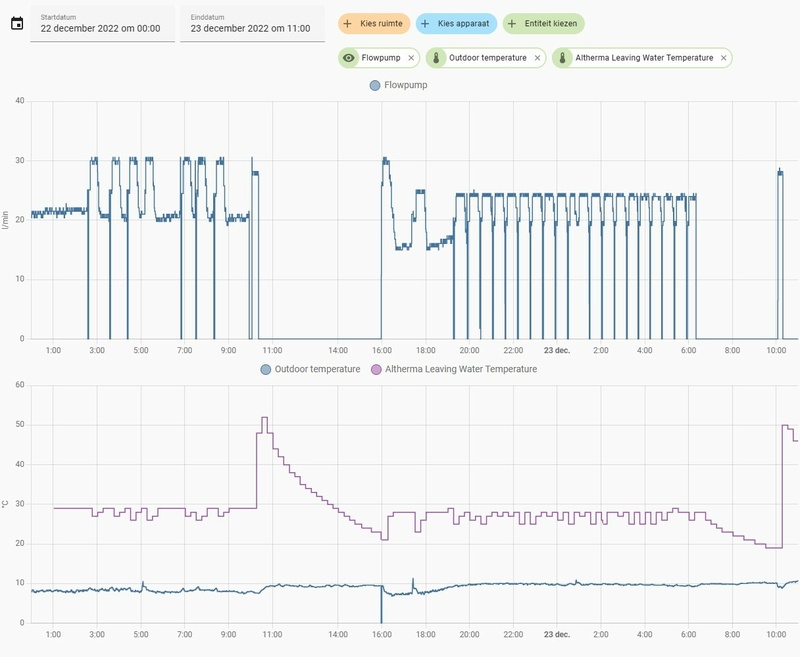This screenshot has height=657, width=800.
Task: Remove the Altherma Leaving Water Temperature chip
Action: [723, 58]
